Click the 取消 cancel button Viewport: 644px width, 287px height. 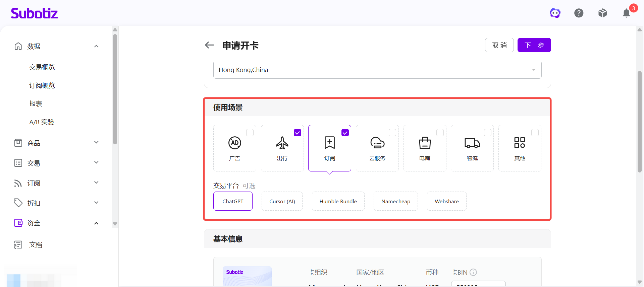pyautogui.click(x=499, y=45)
